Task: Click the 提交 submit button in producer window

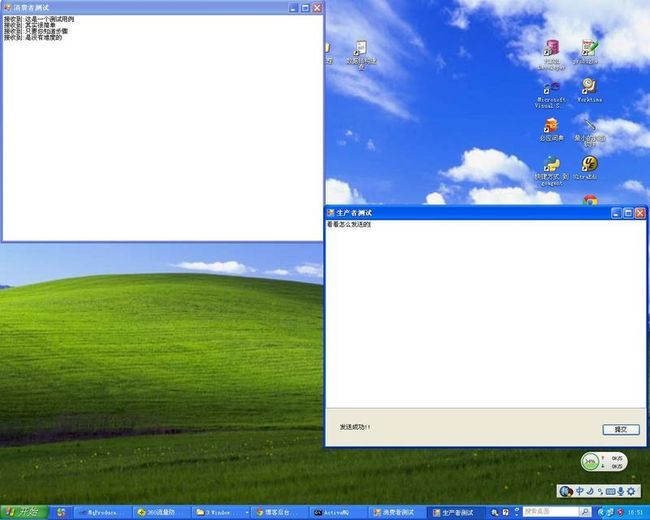Action: (621, 430)
